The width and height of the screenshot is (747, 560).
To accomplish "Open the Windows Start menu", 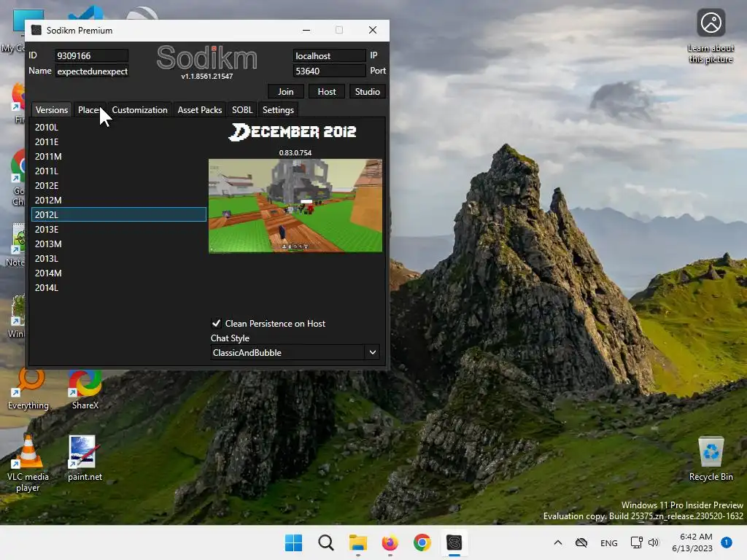I will (293, 542).
